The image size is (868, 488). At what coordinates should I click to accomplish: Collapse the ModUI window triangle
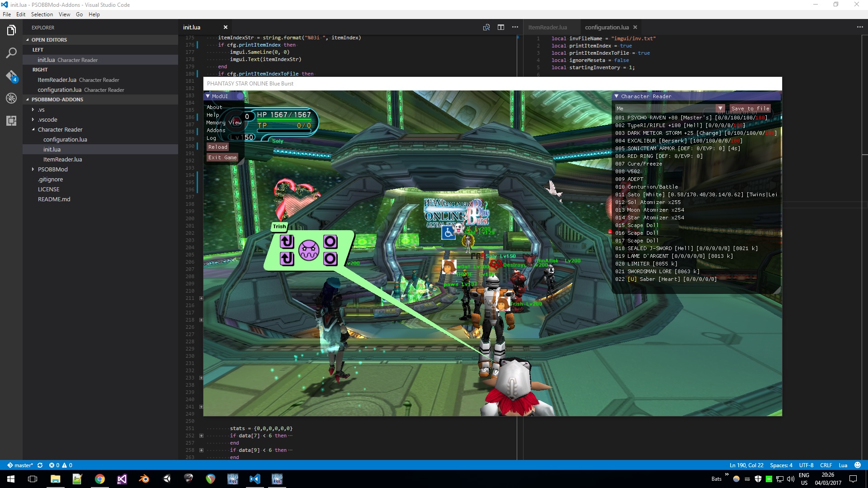(x=208, y=96)
